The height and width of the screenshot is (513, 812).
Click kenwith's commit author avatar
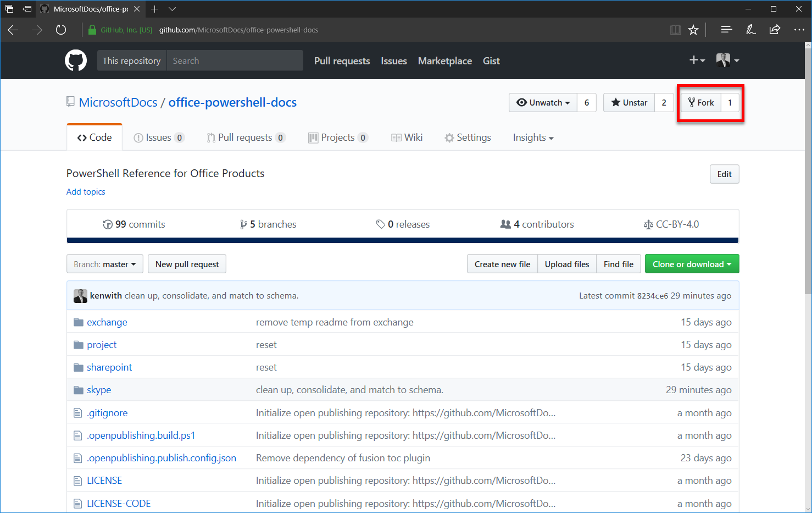[80, 296]
